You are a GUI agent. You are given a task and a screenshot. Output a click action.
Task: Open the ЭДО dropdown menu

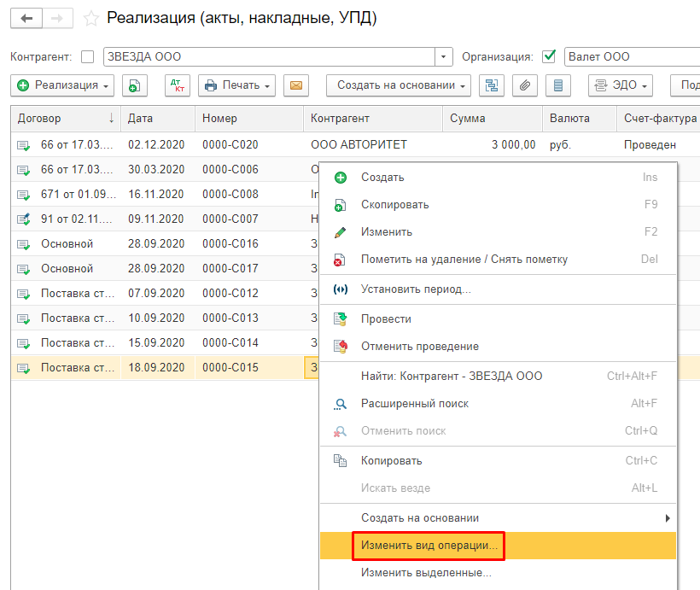(x=620, y=85)
